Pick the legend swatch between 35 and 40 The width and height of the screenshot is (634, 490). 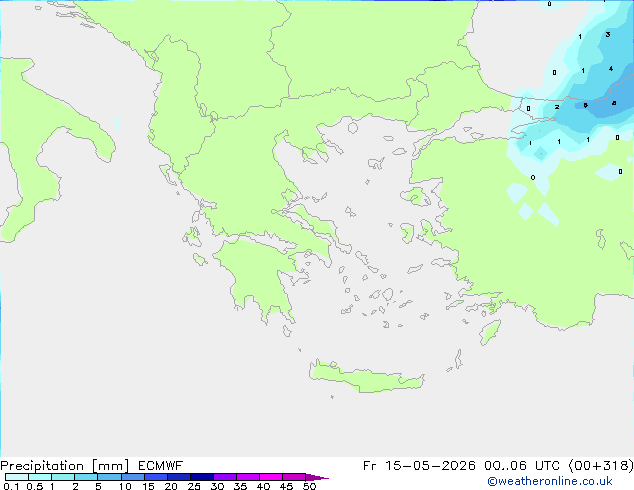[248, 477]
